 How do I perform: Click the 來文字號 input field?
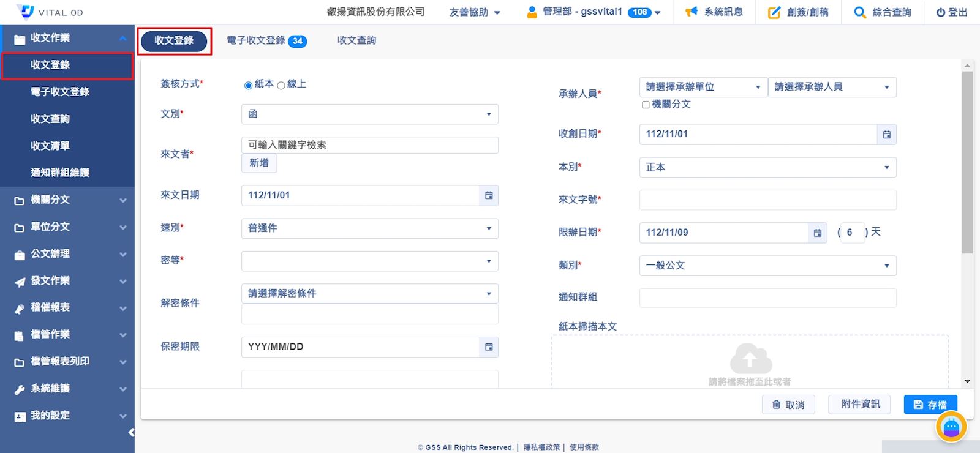click(767, 200)
